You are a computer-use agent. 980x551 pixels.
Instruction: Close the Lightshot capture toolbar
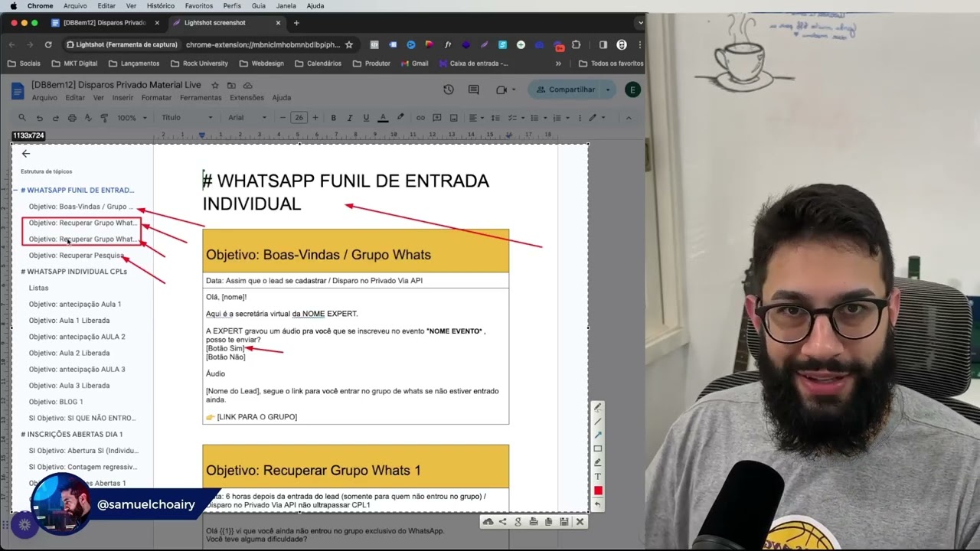coord(580,522)
